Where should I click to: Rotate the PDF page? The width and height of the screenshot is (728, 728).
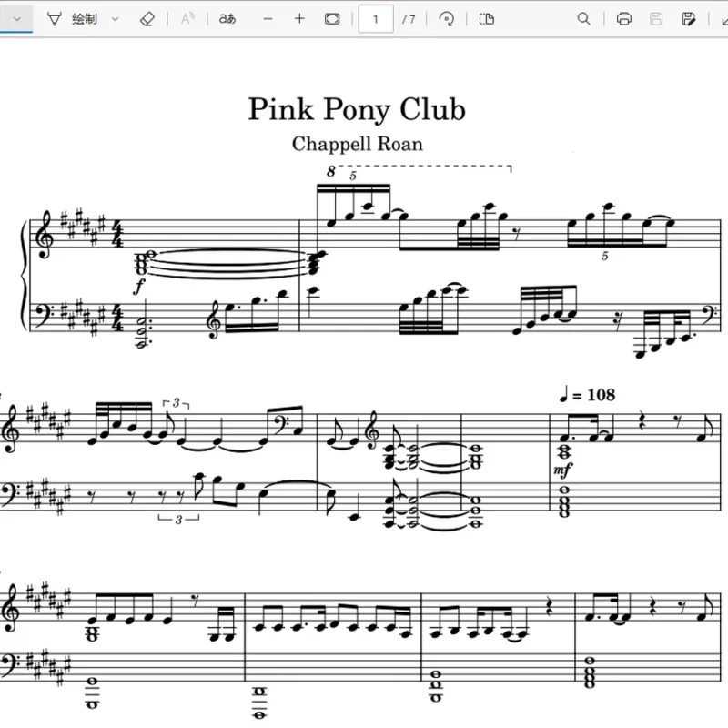(446, 19)
